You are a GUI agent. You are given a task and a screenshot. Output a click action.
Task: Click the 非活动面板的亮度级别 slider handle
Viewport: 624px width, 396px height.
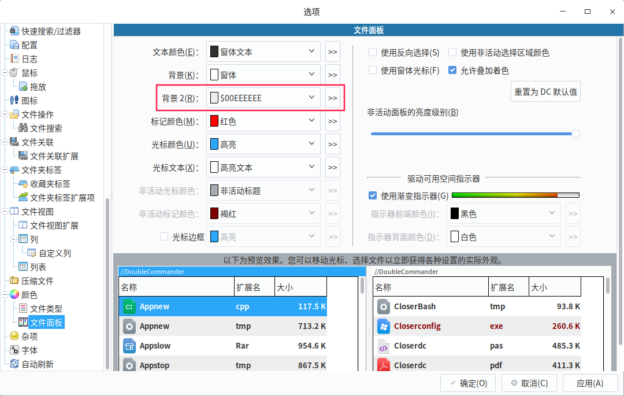pos(575,134)
